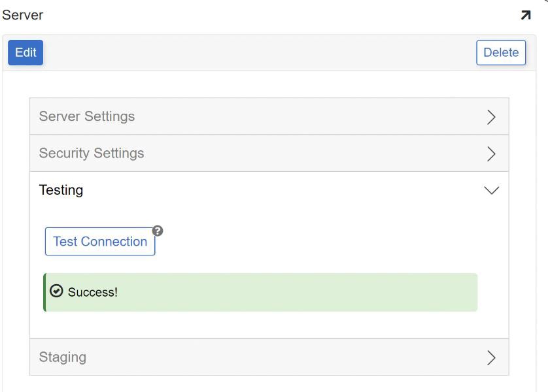Click the gray toolbar strip between Edit and Delete
Screen dimensions: 548x392
point(262,53)
